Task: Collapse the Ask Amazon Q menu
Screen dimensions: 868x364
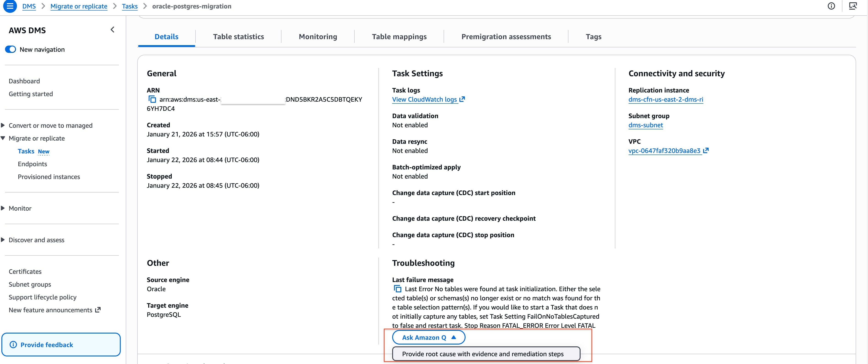Action: (429, 337)
